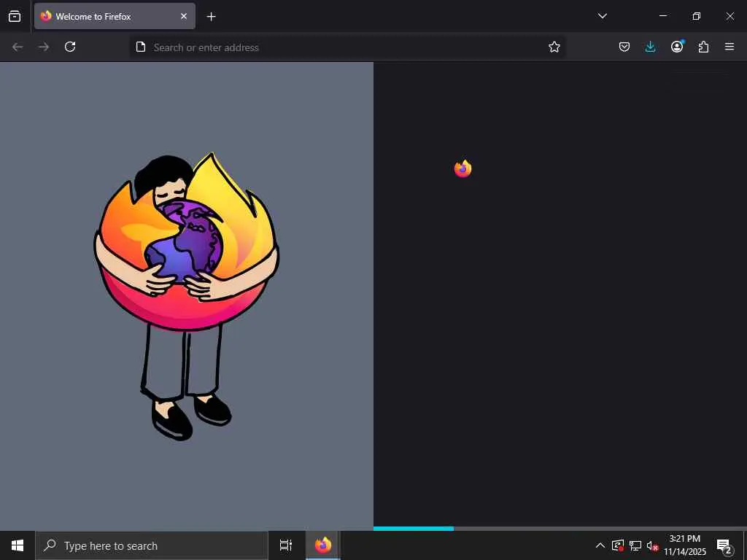
Task: Reload the current page
Action: click(x=70, y=47)
